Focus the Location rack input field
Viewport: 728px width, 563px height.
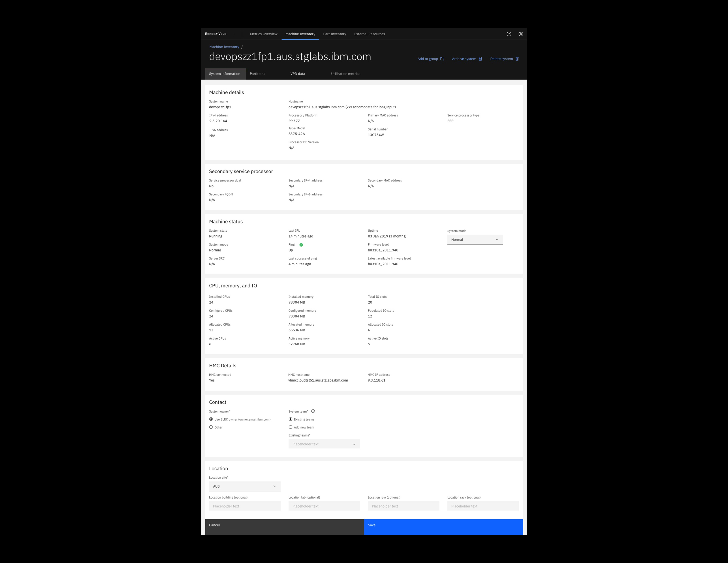point(483,506)
